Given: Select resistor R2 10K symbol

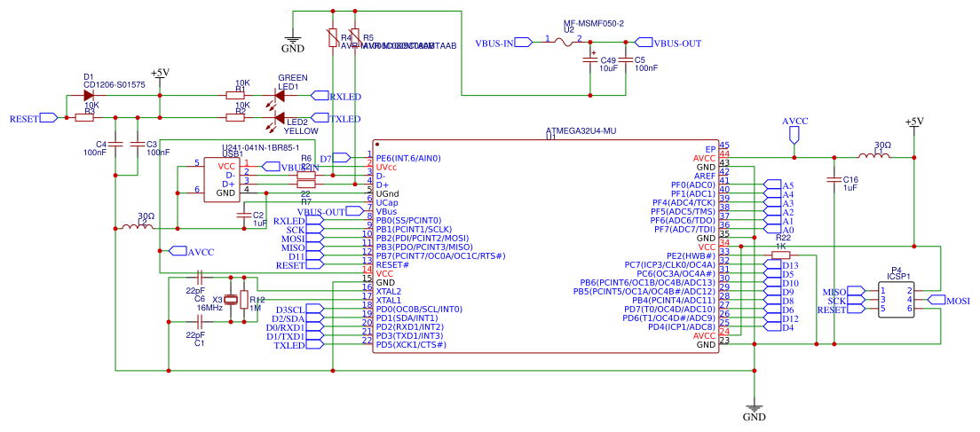Looking at the screenshot, I should tap(236, 117).
